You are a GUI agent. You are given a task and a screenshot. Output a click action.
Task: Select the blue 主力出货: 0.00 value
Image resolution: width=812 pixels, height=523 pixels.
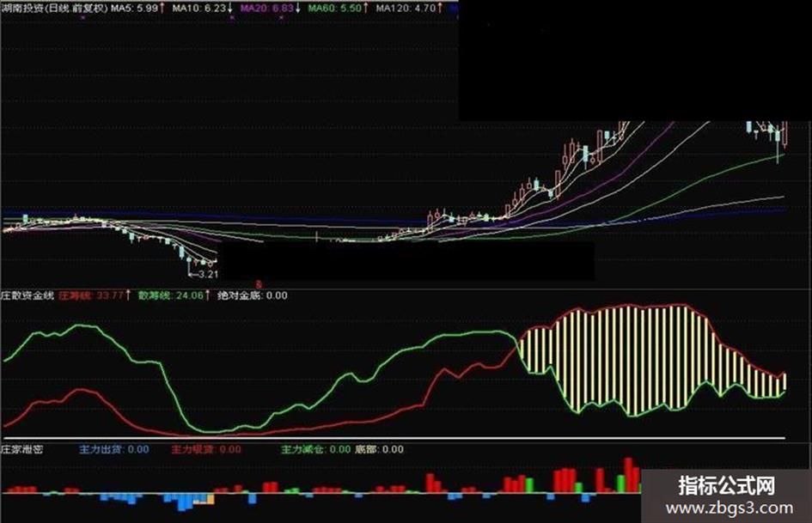[114, 449]
